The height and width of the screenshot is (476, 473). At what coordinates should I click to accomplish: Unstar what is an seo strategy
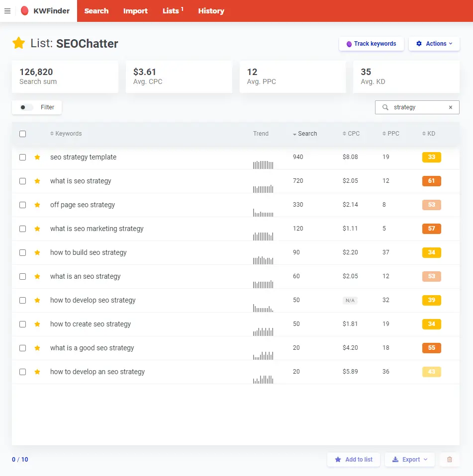click(x=37, y=277)
